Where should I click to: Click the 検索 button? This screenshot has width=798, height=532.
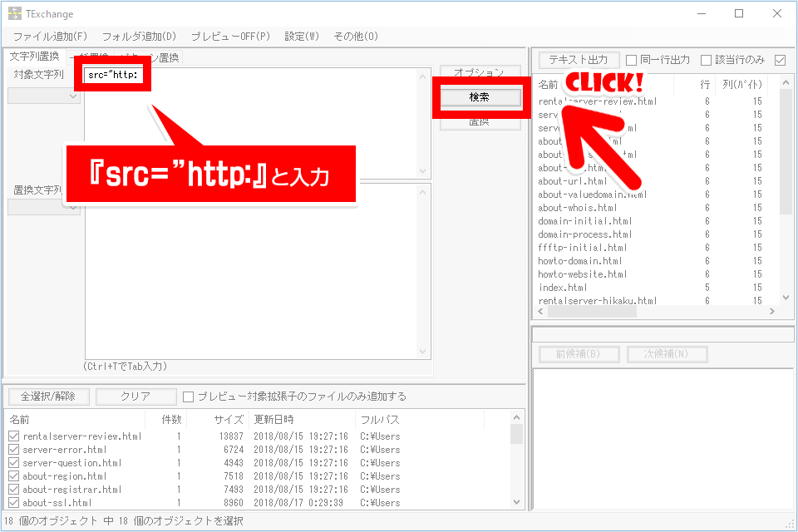480,96
